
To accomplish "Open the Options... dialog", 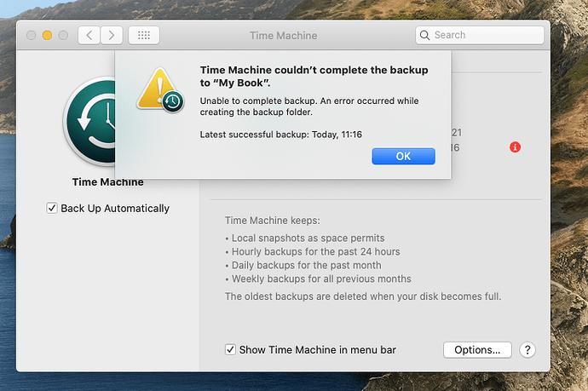I will (x=477, y=350).
